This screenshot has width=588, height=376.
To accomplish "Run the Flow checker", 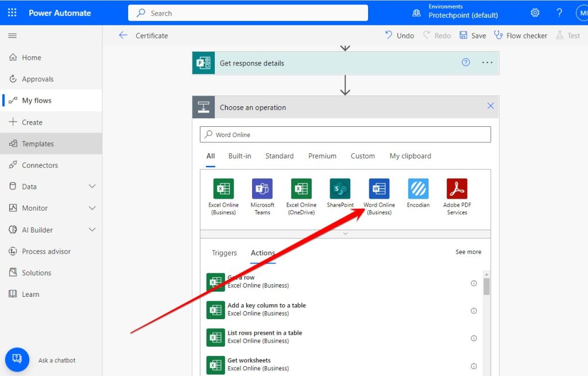I will click(x=520, y=36).
